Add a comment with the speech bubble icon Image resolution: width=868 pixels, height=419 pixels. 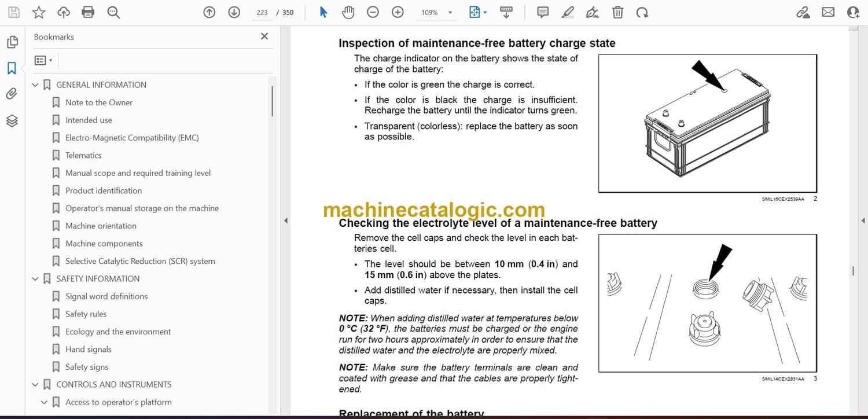[543, 12]
